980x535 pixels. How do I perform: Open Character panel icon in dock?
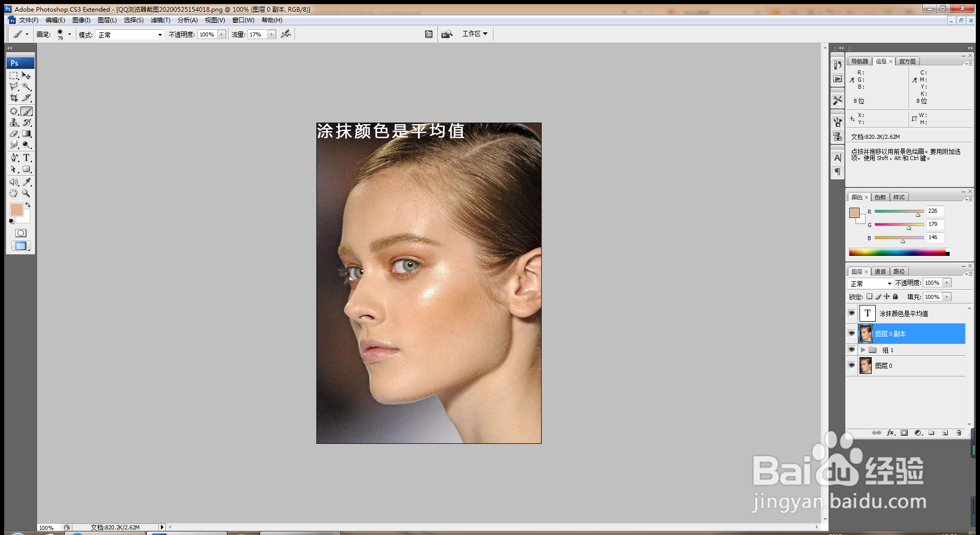[x=838, y=158]
